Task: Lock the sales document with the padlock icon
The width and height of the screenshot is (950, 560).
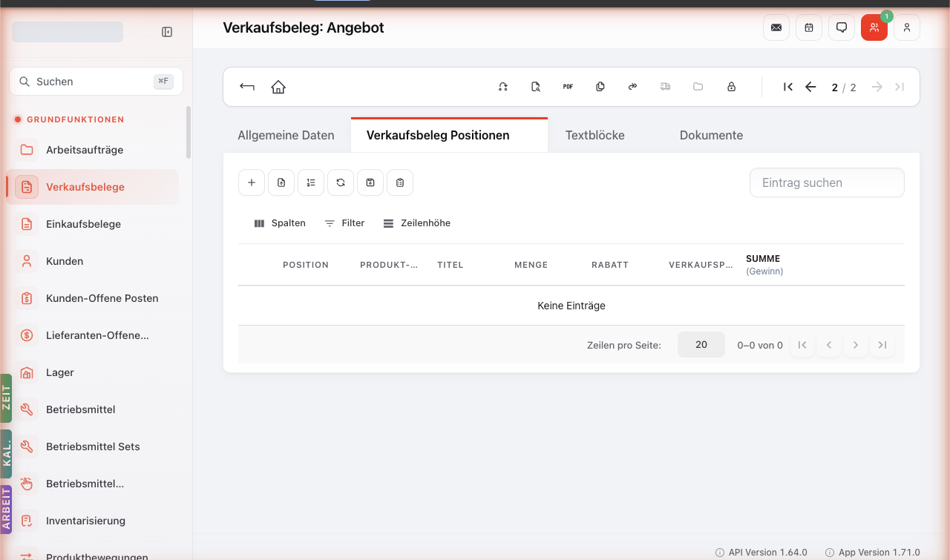Action: point(731,87)
